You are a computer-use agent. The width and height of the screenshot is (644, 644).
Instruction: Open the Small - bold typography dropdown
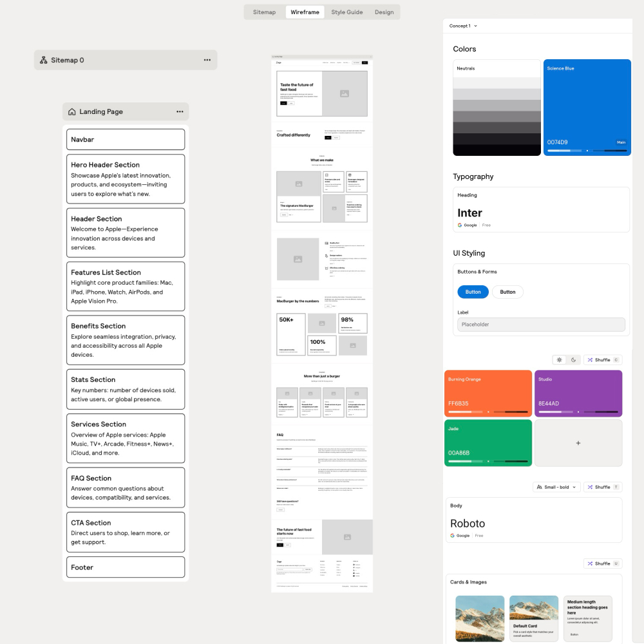point(556,487)
